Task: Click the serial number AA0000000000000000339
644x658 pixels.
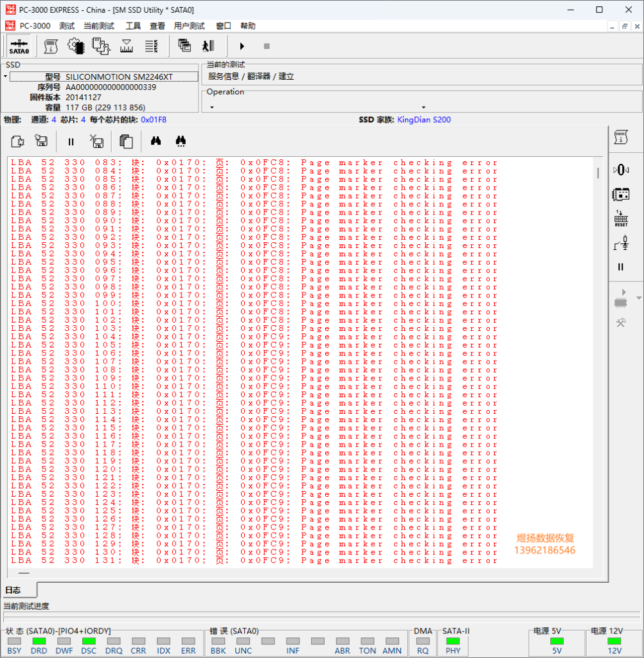Action: coord(111,87)
